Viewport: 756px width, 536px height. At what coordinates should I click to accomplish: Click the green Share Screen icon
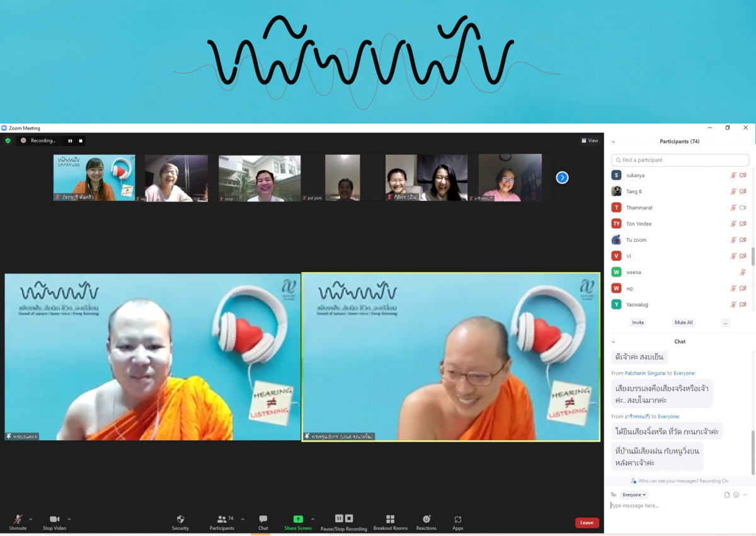(x=298, y=520)
